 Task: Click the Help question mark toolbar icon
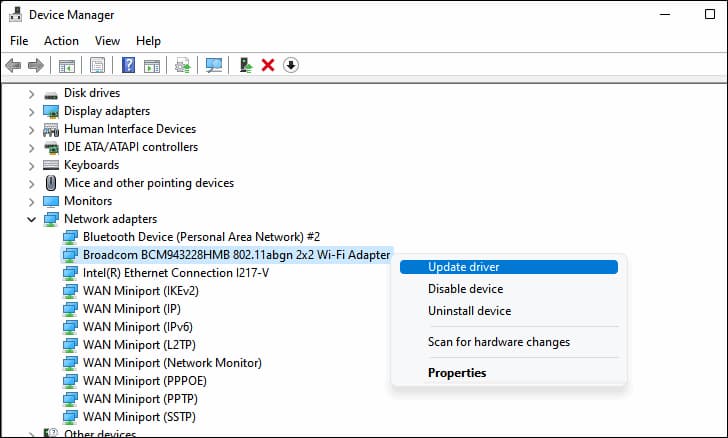[128, 65]
